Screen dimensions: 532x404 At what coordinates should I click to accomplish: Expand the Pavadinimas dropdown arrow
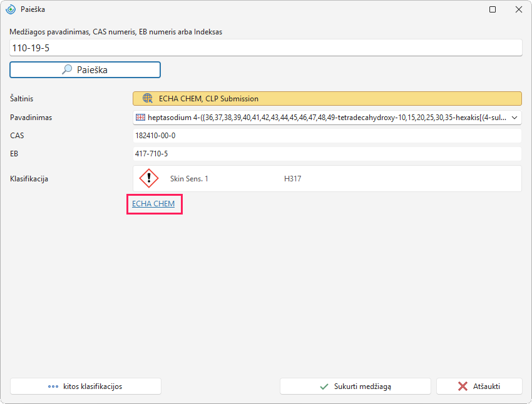tap(514, 118)
